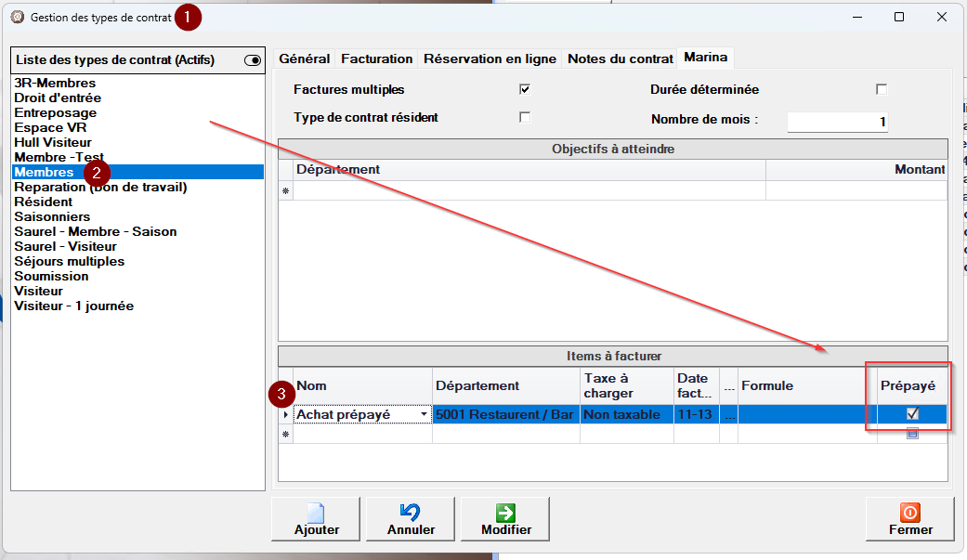Enable the Durée déterminée checkbox
Viewport: 967px width, 560px height.
tap(882, 90)
